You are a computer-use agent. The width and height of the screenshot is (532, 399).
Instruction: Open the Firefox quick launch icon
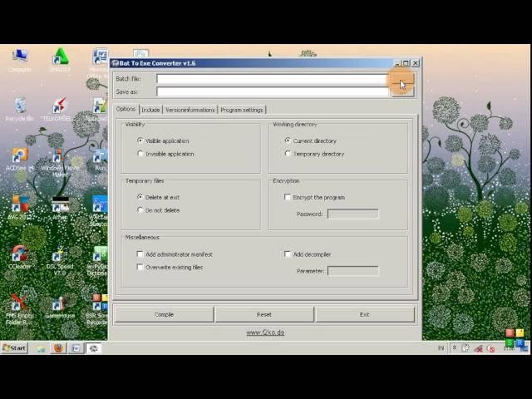[x=58, y=348]
